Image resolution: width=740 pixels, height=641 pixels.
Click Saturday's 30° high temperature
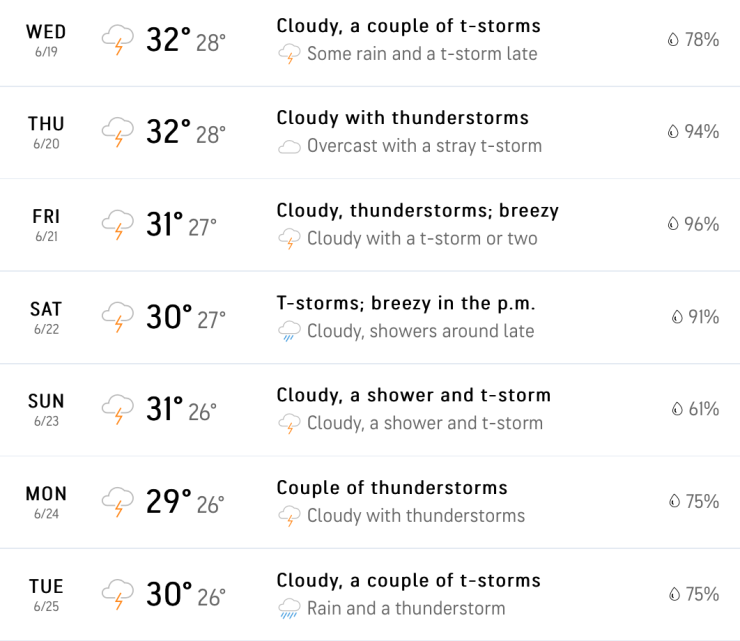tap(168, 318)
